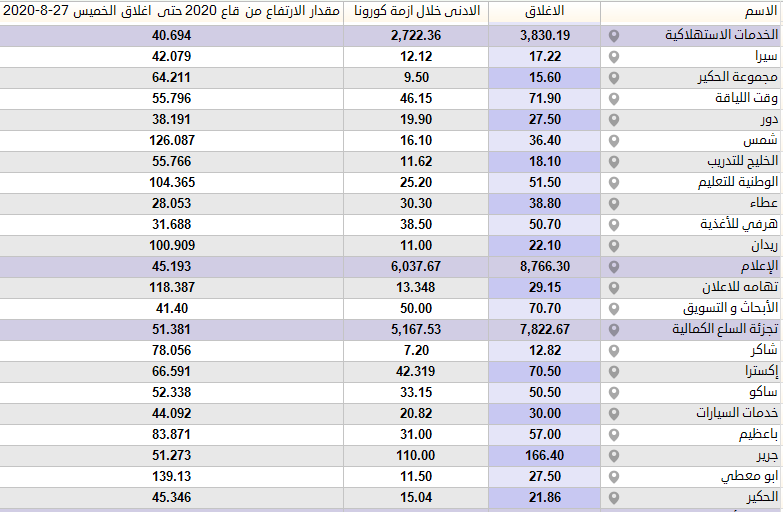The image size is (783, 512).
Task: Click the مقدار الارتفاع من قاع 2020 header
Action: click(171, 11)
